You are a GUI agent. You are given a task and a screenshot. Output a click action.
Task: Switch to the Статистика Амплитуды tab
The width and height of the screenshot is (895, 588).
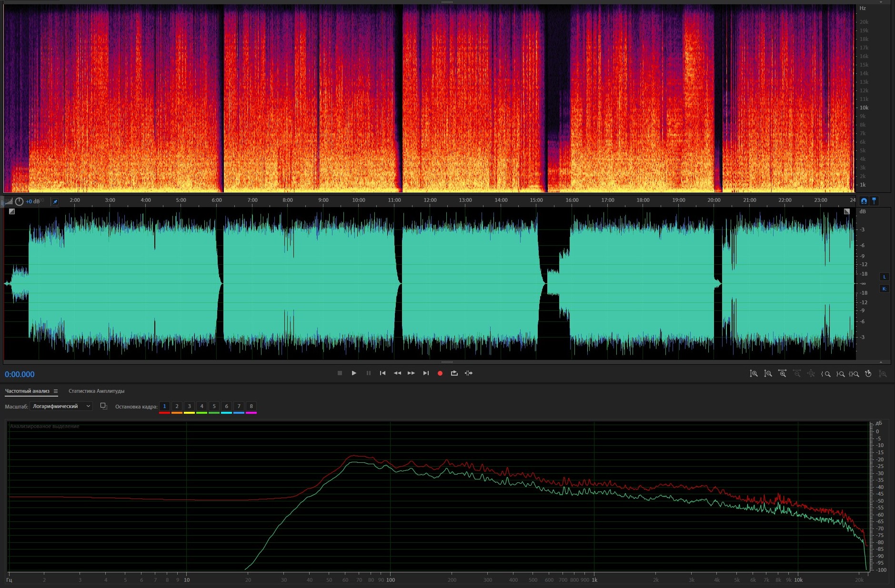coord(96,391)
